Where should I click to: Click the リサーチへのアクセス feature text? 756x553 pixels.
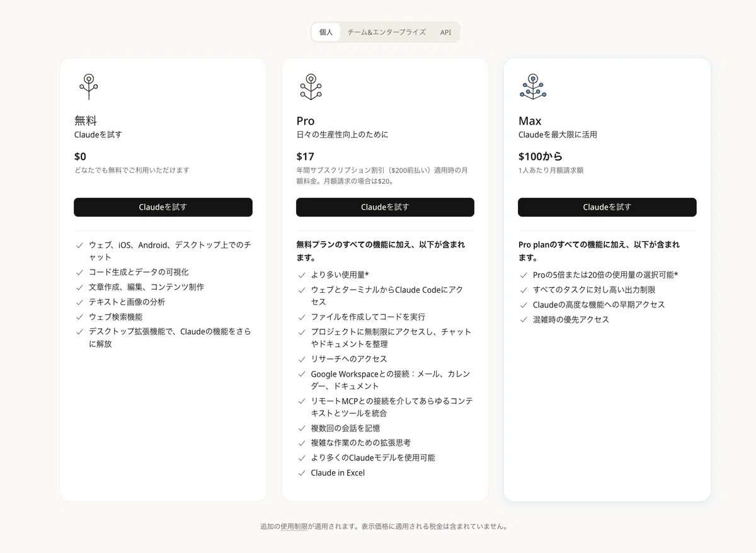(x=349, y=359)
